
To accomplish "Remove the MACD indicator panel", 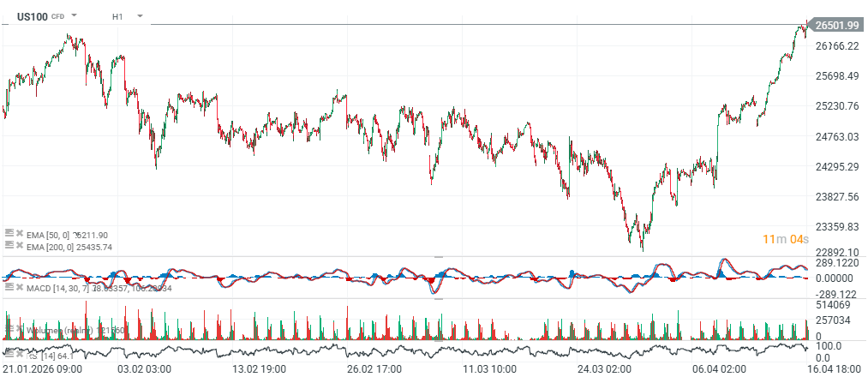I will [19, 288].
